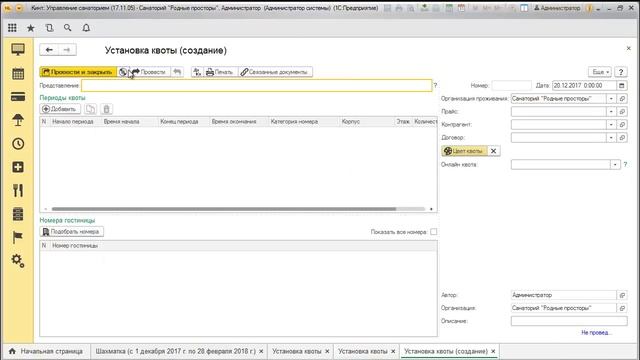Copy the selected quota period row
The width and height of the screenshot is (640, 360).
pyautogui.click(x=90, y=109)
